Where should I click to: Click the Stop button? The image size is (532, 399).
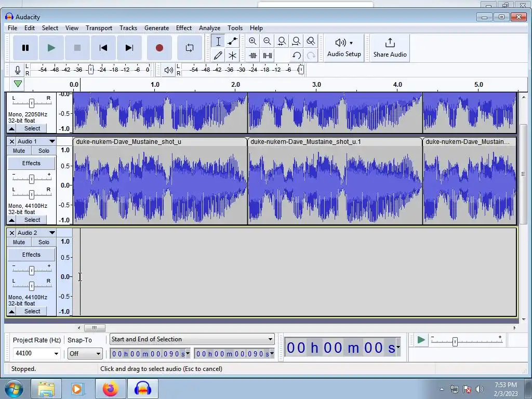pyautogui.click(x=77, y=48)
